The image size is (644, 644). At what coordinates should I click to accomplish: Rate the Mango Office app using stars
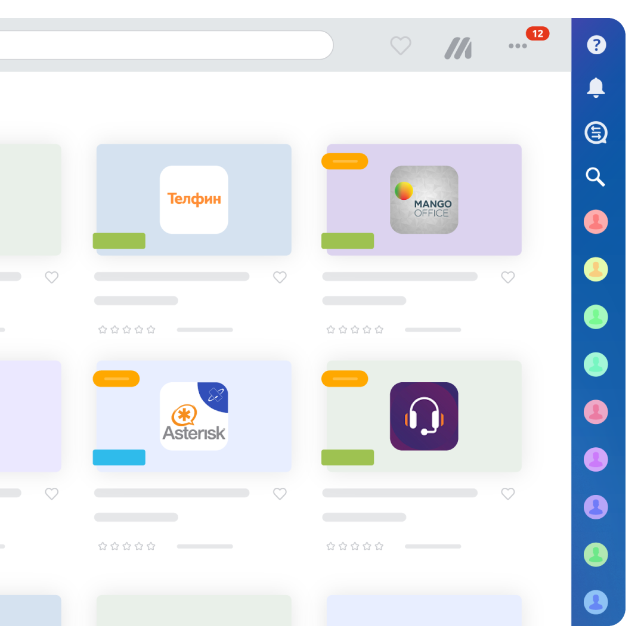pos(355,329)
